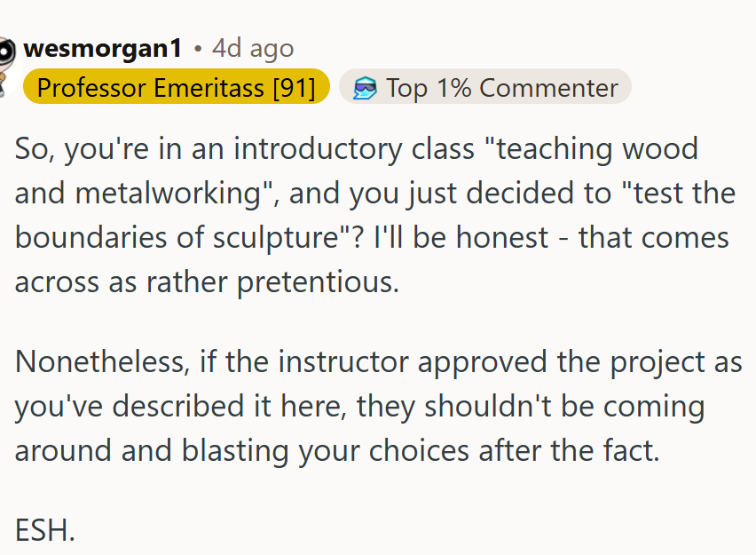
Task: Click the "Top 1% Commenter" badge
Action: pyautogui.click(x=485, y=87)
